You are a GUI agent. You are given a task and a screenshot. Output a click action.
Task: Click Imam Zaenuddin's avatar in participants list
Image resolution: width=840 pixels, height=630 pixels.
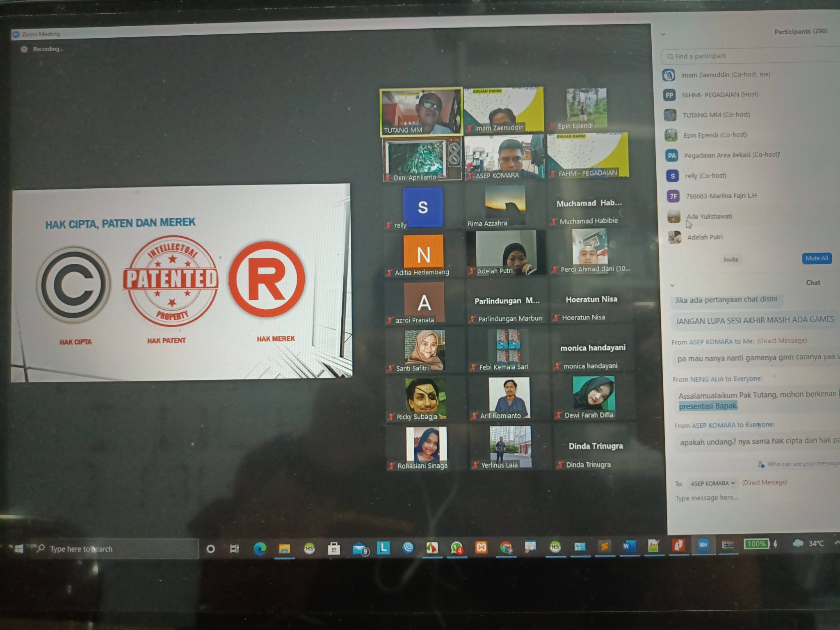669,75
